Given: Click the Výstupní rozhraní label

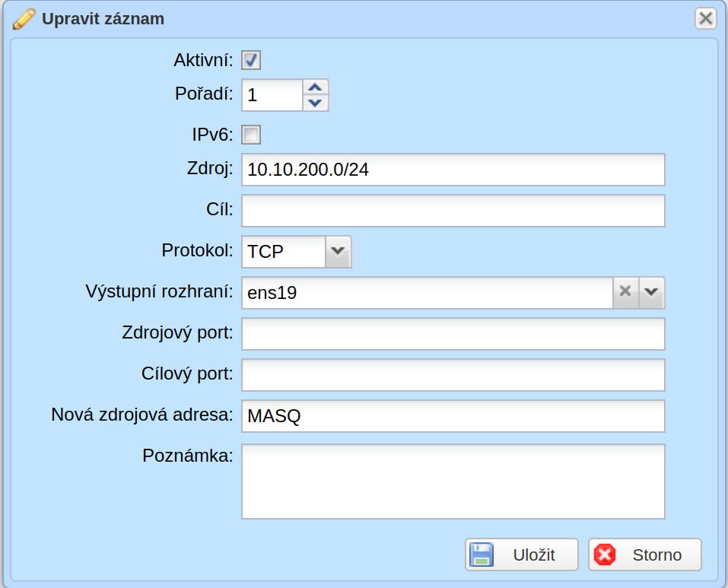Looking at the screenshot, I should pos(159,291).
